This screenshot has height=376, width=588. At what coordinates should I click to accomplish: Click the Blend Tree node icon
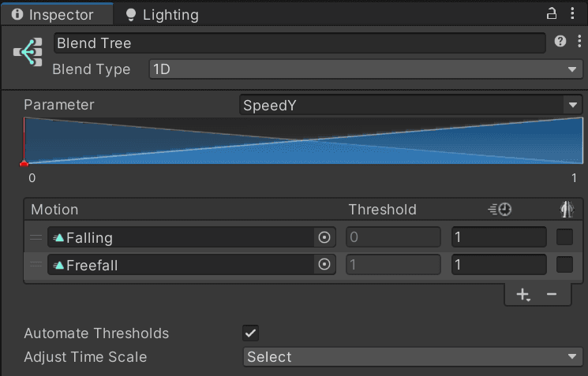[28, 53]
